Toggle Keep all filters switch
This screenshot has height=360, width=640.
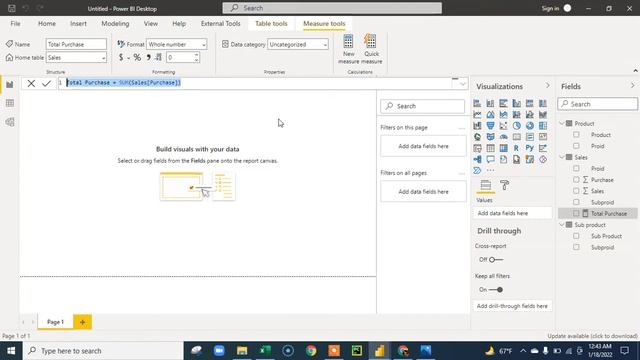click(x=496, y=290)
